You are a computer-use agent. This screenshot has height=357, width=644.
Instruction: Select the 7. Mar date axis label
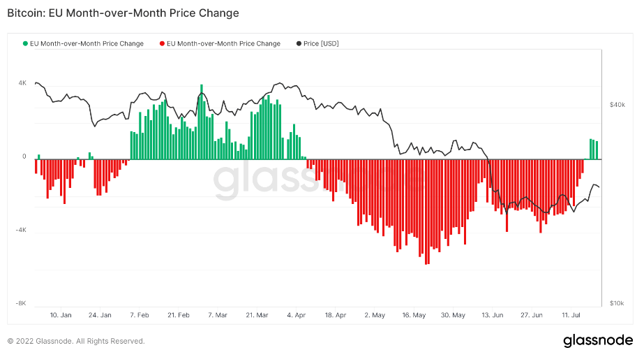[218, 315]
